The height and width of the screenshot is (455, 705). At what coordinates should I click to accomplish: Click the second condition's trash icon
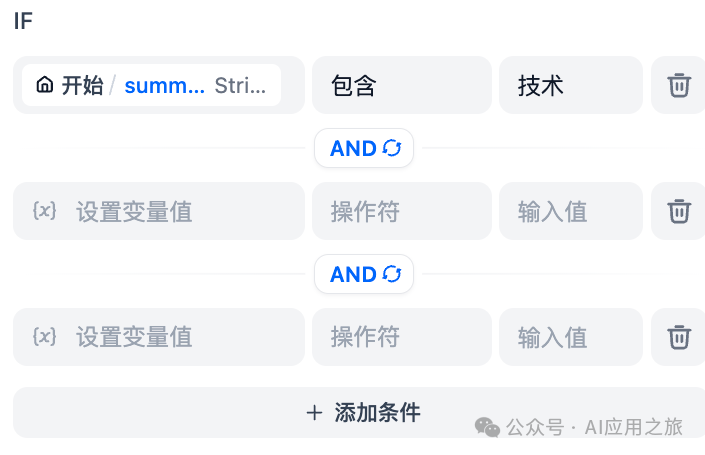tap(679, 211)
